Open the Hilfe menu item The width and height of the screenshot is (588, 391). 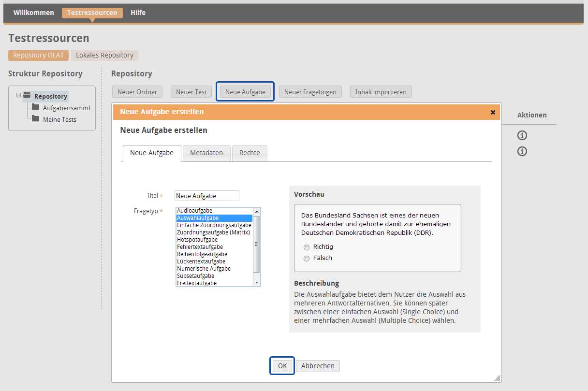pos(138,13)
